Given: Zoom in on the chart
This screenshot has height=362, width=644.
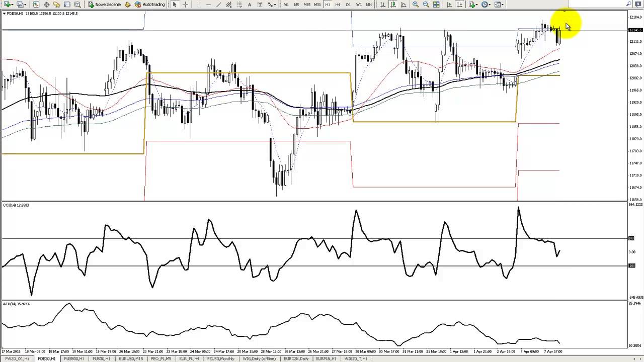Looking at the screenshot, I should [416, 5].
